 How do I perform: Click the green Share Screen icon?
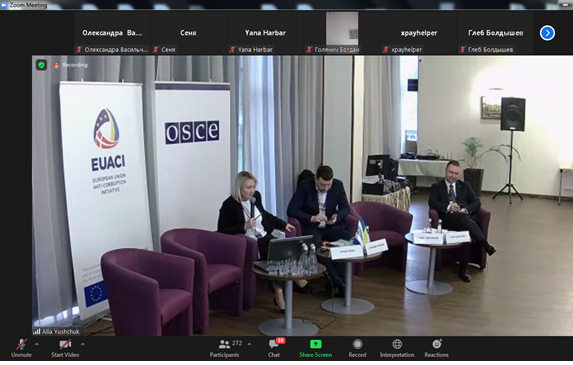315,344
